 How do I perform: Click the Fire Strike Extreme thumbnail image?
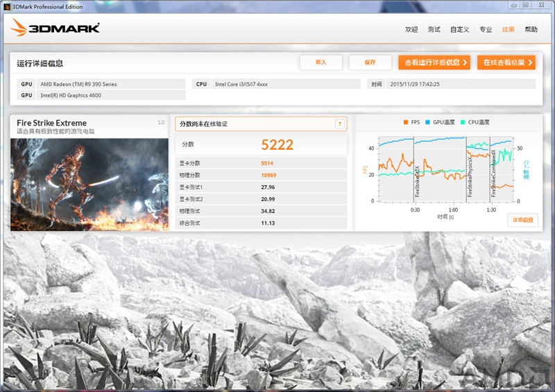tap(89, 185)
